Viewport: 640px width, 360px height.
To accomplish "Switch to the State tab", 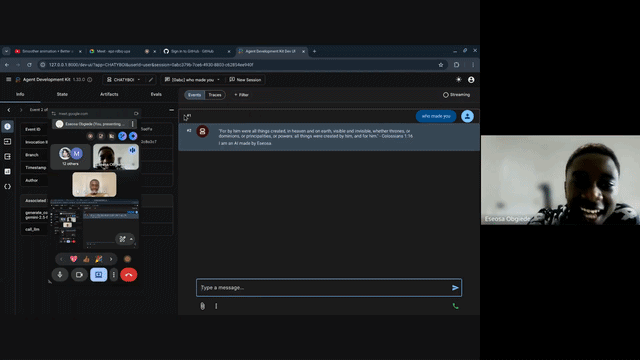I will (x=62, y=94).
